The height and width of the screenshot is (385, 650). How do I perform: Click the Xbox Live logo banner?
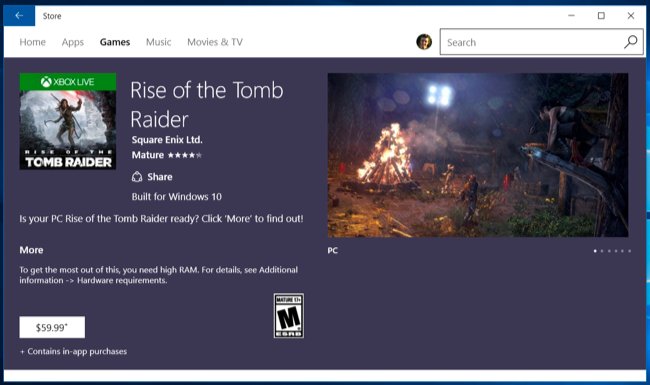[x=68, y=82]
